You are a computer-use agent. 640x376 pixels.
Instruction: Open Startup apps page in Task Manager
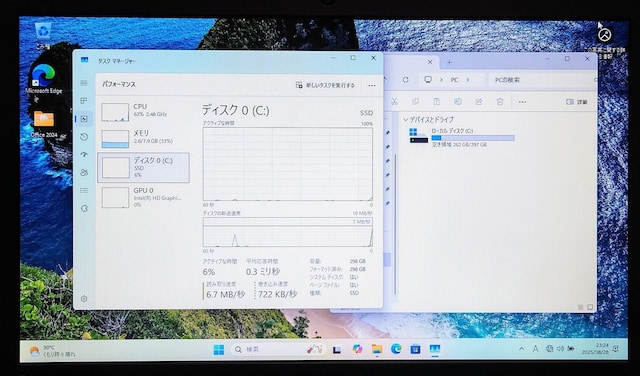click(84, 155)
